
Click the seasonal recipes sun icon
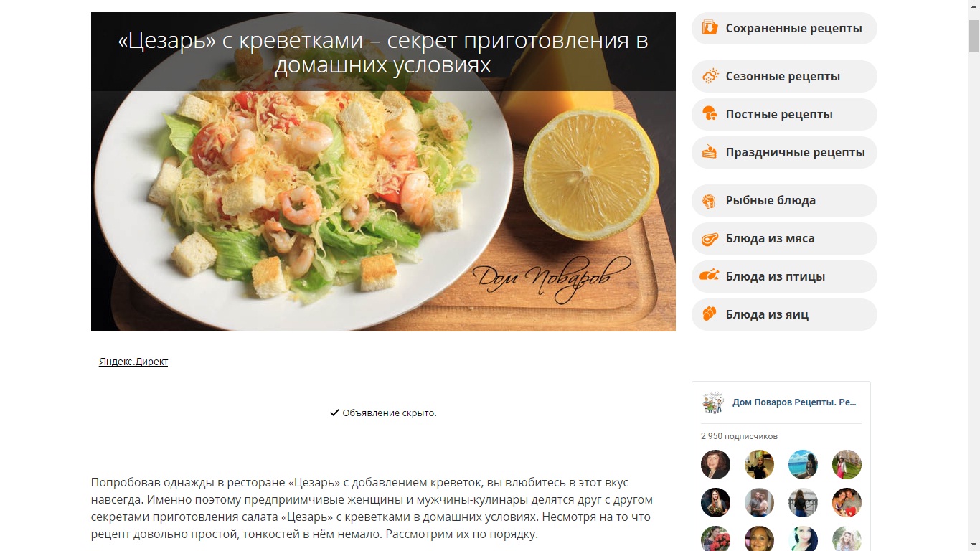710,76
